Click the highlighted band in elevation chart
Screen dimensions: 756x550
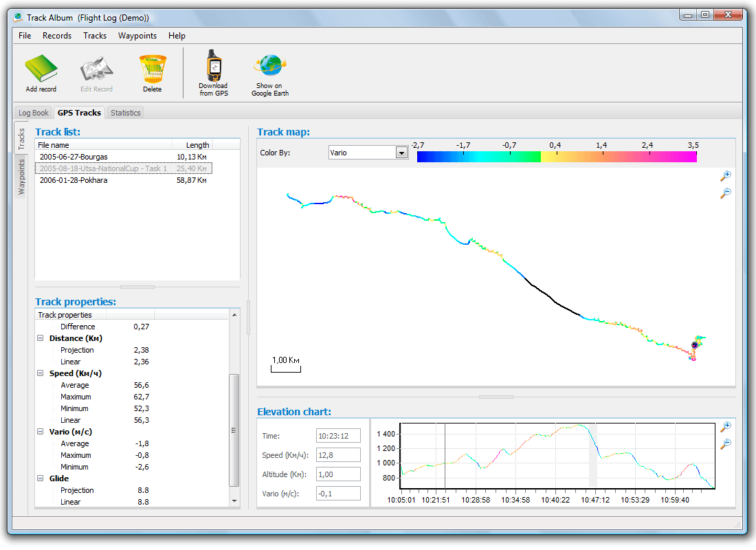[x=593, y=456]
